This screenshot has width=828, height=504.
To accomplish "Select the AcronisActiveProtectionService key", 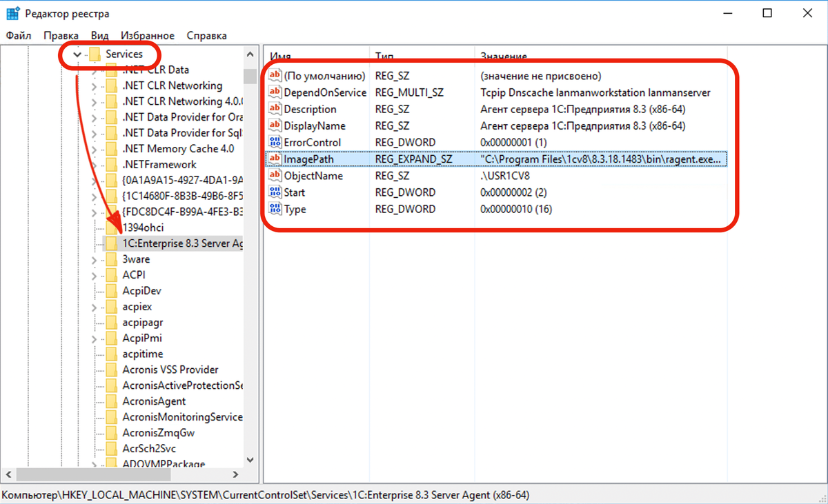I will coord(182,385).
